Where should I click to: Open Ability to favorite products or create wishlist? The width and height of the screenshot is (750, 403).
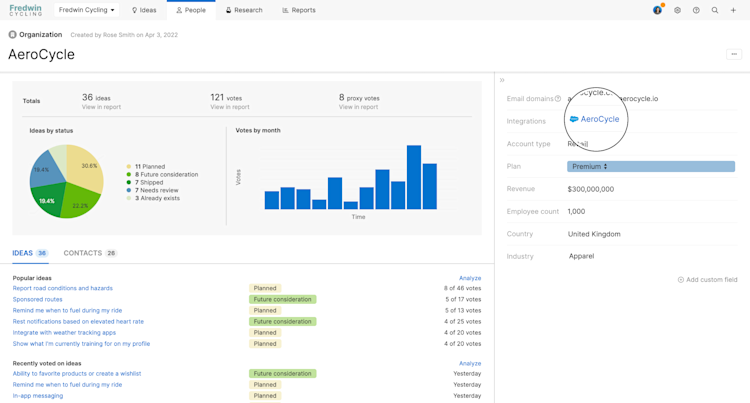[77, 373]
